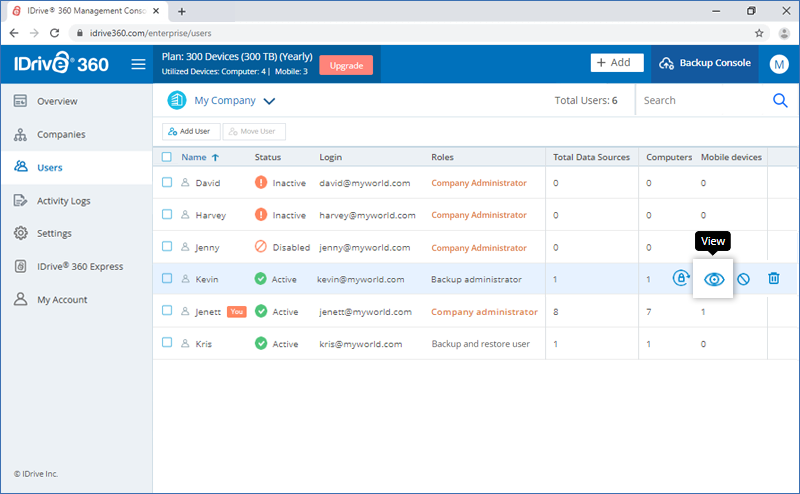This screenshot has height=494, width=800.
Task: Close the IDrive 360 browser tab
Action: point(156,11)
